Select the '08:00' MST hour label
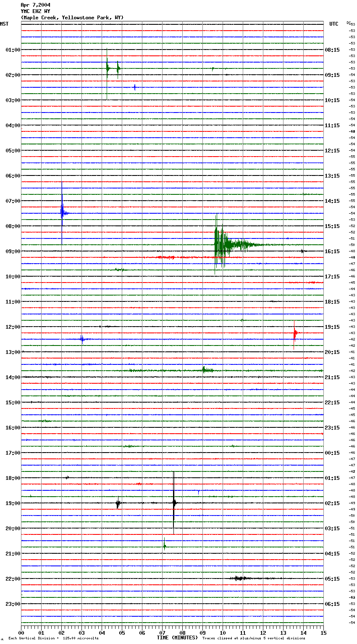 pos(13,226)
